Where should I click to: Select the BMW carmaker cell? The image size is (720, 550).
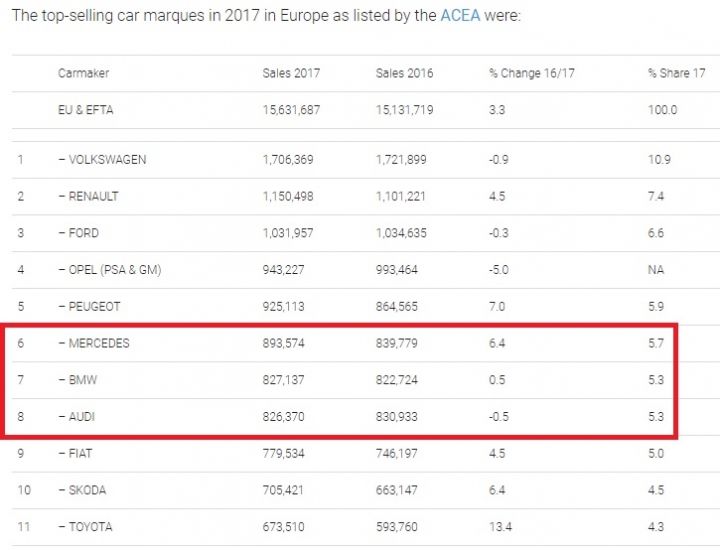[78, 380]
